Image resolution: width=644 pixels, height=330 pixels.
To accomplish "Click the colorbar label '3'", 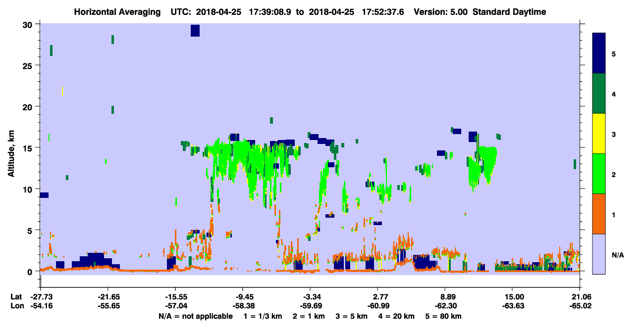I will 614,134.
